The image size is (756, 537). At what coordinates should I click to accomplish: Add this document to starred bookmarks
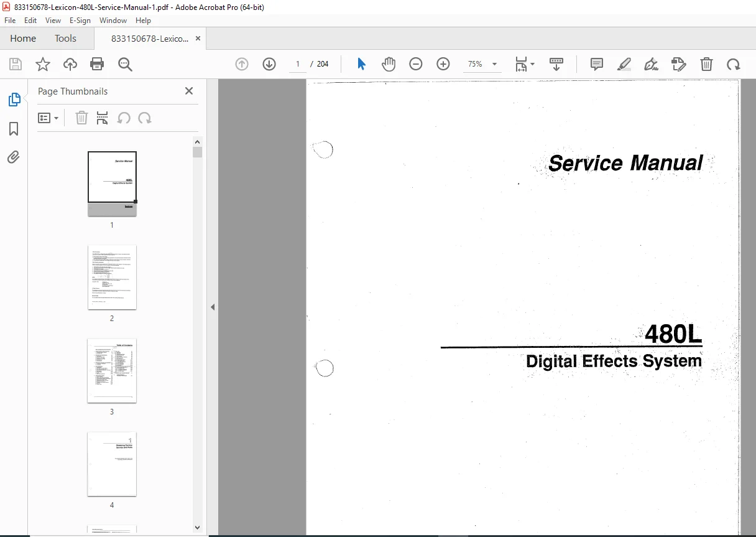(43, 64)
